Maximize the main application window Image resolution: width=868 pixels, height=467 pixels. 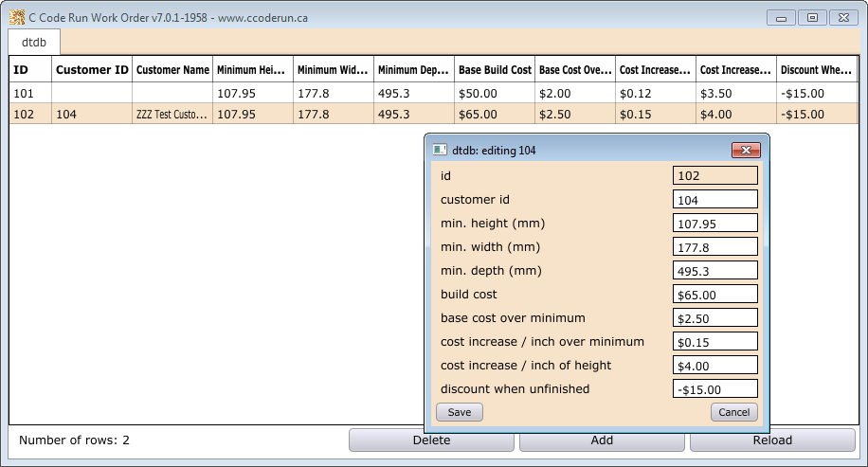pyautogui.click(x=812, y=17)
